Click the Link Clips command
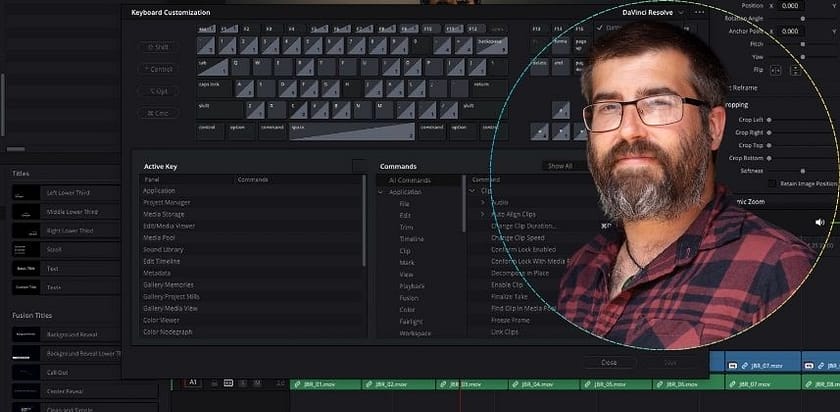 click(x=504, y=332)
